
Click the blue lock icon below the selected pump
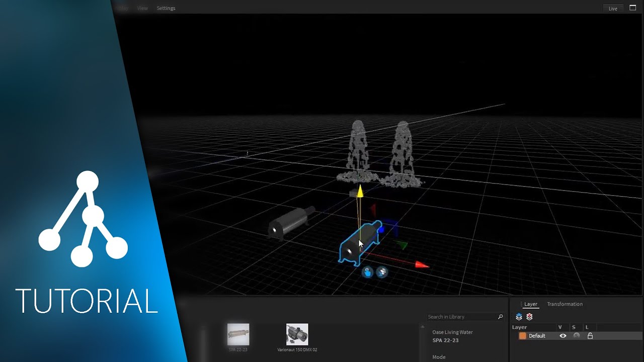[367, 273]
